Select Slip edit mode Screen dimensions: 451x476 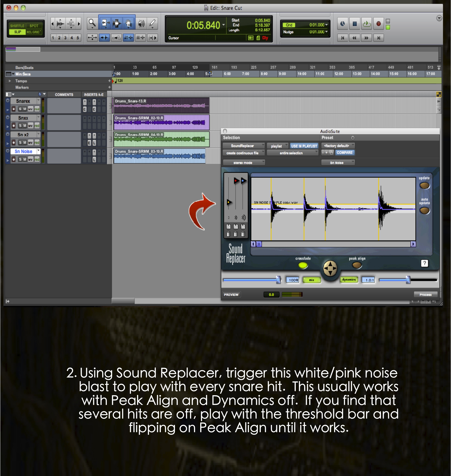click(17, 32)
